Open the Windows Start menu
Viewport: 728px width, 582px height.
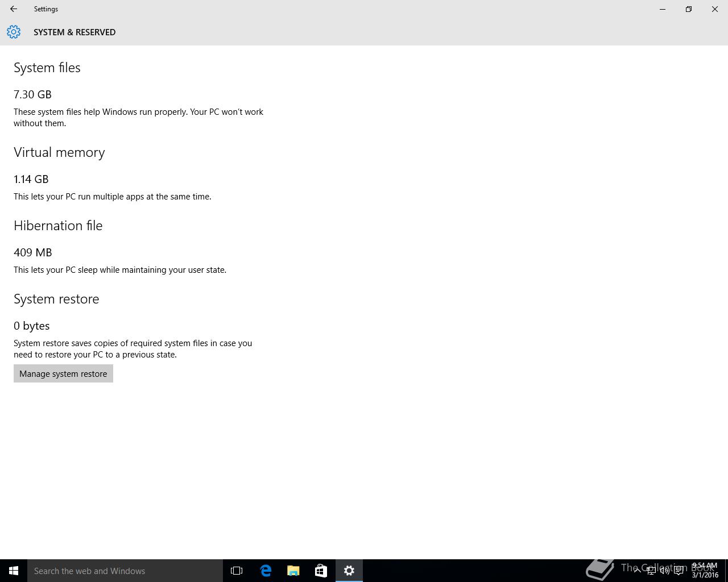pos(14,571)
